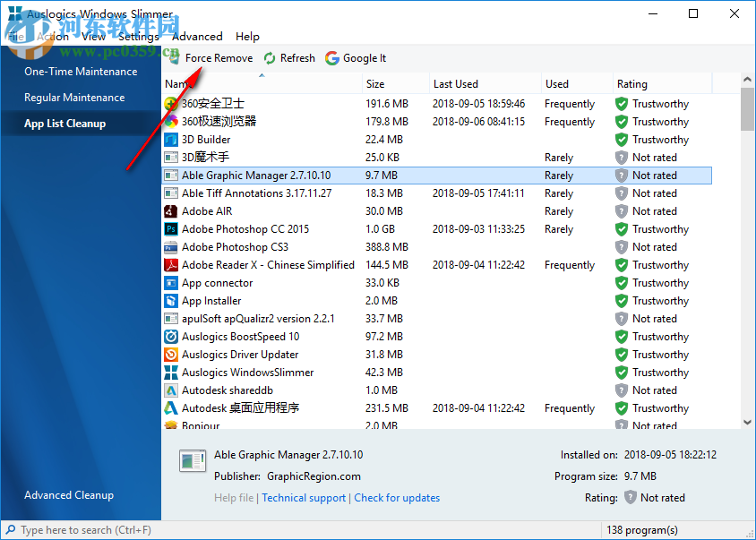The image size is (756, 540).
Task: Open the Check for updates link
Action: click(397, 497)
